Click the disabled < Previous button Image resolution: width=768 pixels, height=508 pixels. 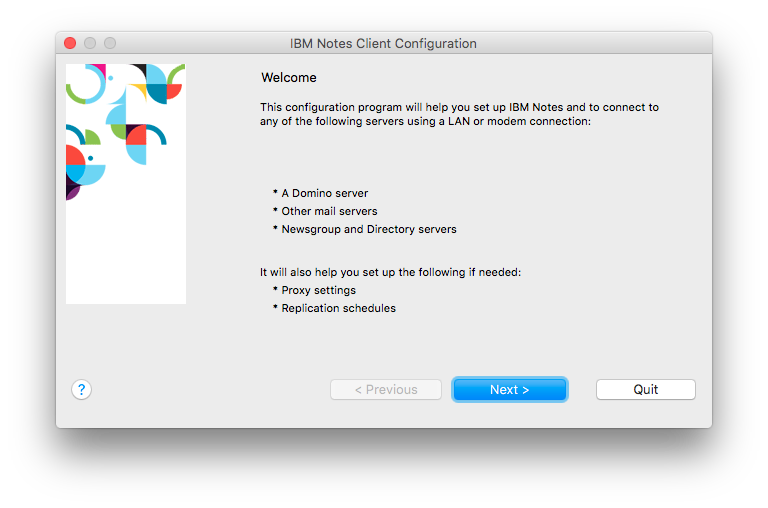[386, 389]
